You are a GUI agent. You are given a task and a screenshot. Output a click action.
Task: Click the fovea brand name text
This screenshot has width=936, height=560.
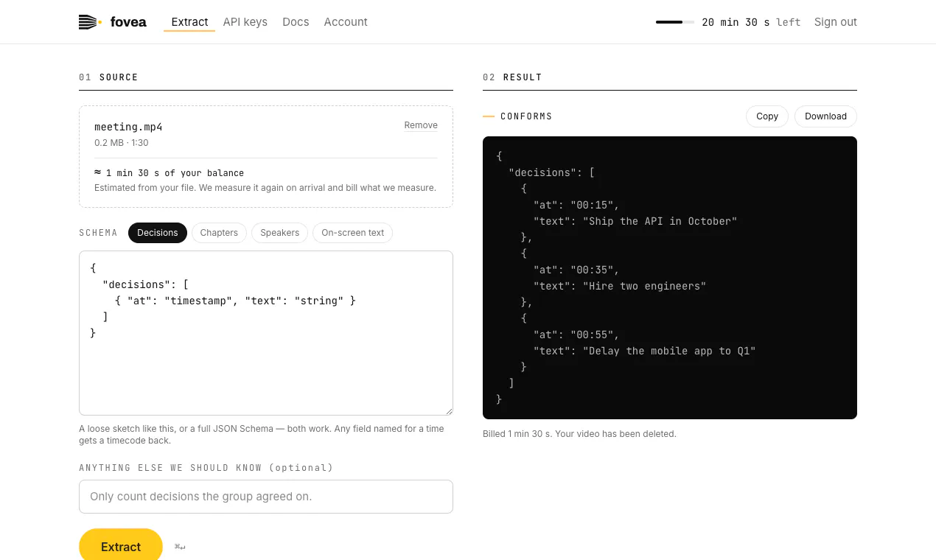[x=128, y=22]
